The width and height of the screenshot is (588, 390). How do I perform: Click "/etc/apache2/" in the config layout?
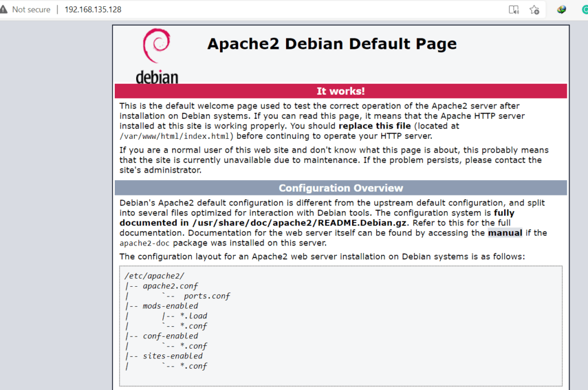coord(154,276)
